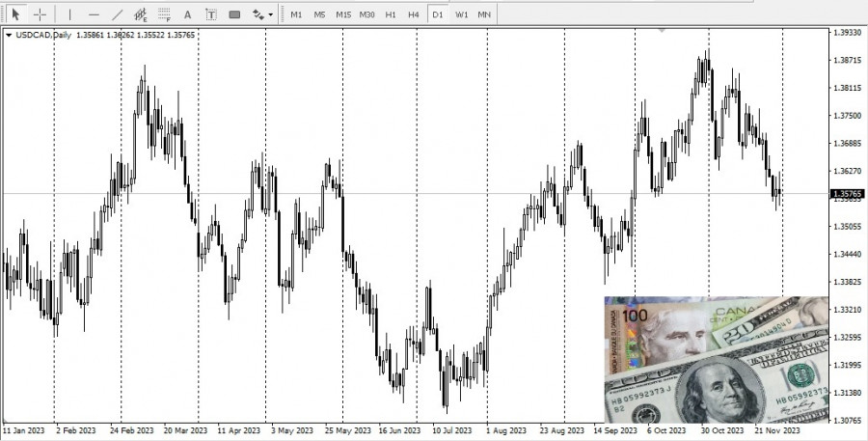Click the 1.38115 price scale value
The image size is (868, 441).
coord(847,88)
